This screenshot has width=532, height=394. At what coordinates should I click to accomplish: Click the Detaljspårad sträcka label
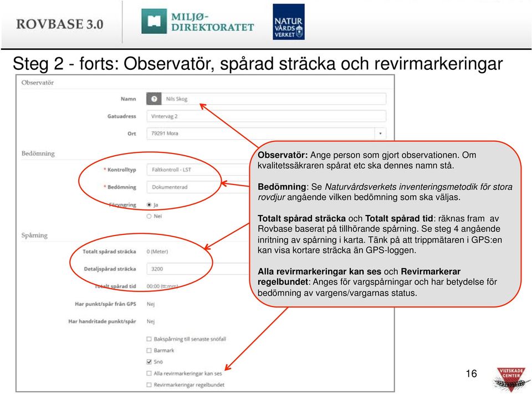[110, 269]
